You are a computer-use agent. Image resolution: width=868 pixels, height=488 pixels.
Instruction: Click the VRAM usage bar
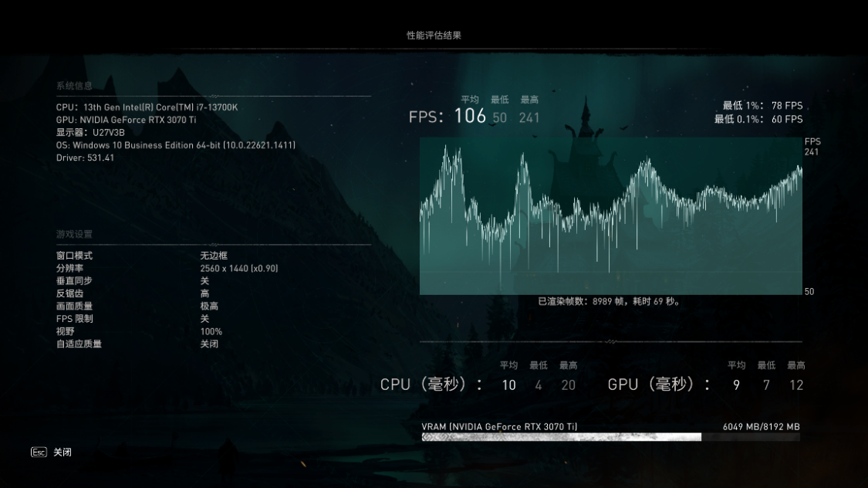click(x=610, y=437)
